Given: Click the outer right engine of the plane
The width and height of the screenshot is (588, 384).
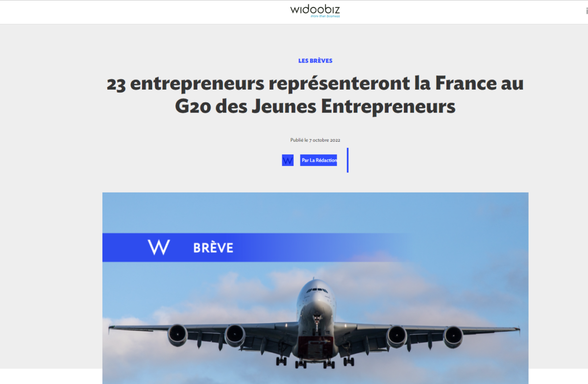Looking at the screenshot, I should [x=453, y=336].
